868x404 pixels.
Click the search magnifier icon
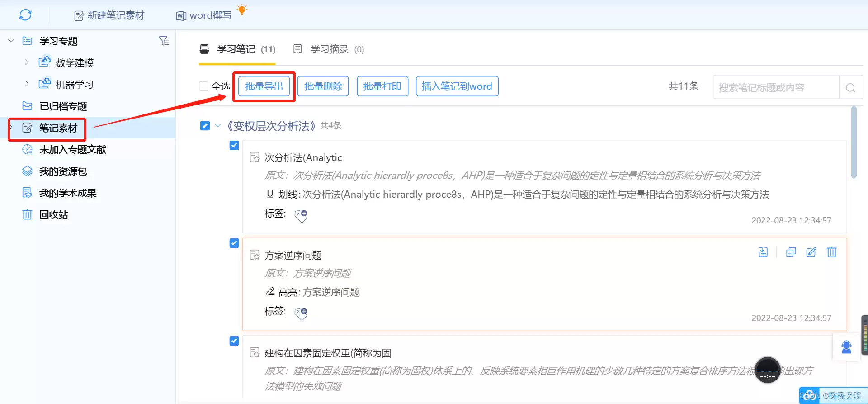(851, 87)
